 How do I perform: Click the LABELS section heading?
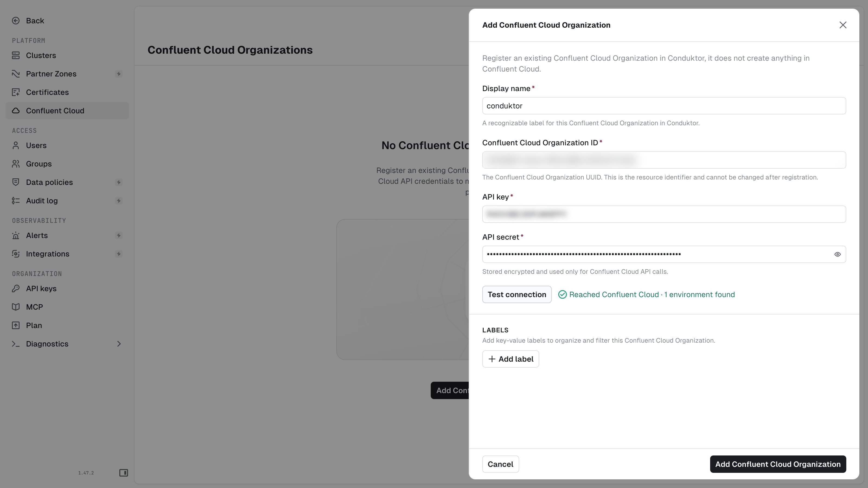pos(495,330)
